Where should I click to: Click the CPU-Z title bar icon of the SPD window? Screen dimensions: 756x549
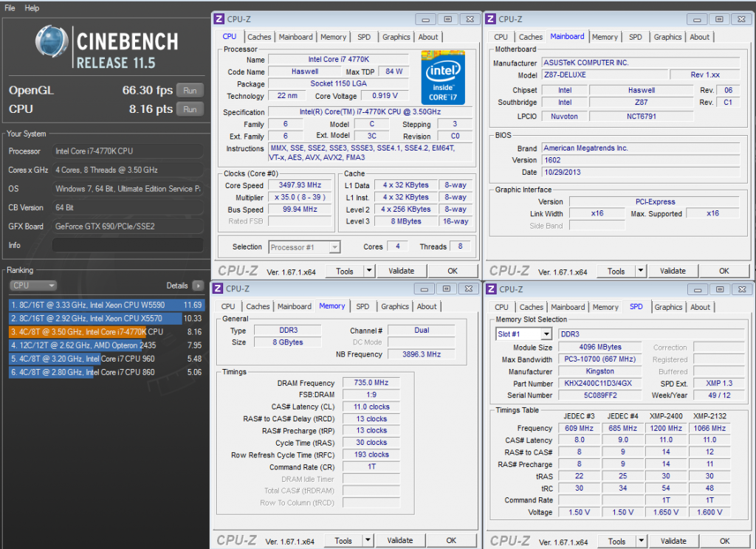click(x=491, y=289)
